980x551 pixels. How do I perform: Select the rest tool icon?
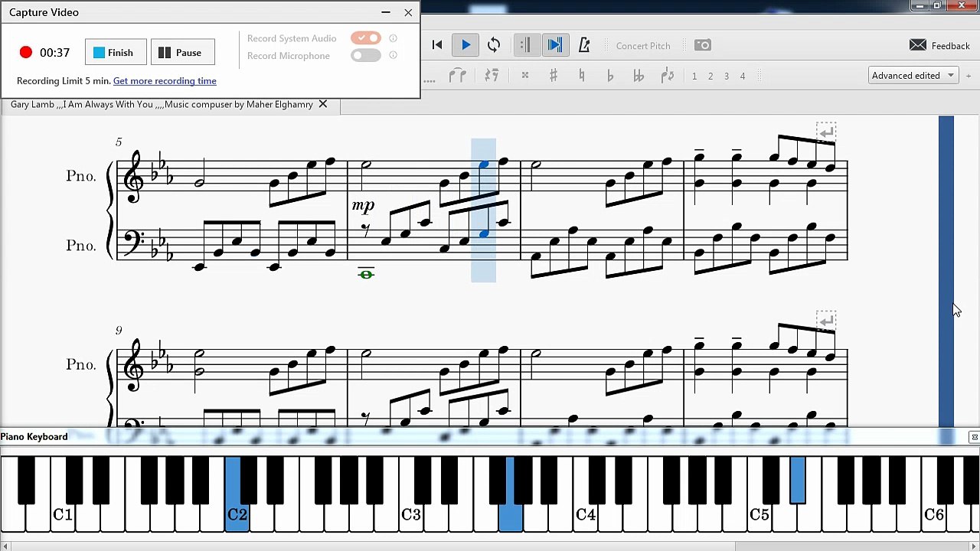tap(492, 76)
